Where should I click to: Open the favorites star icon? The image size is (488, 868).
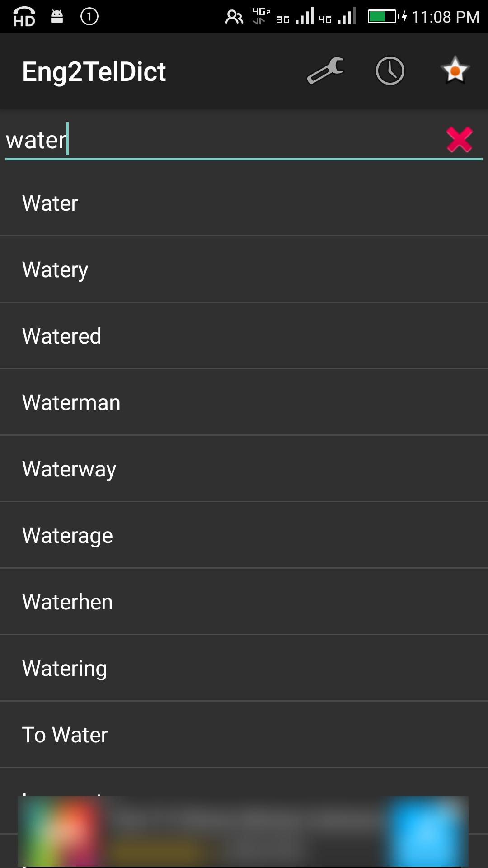[x=455, y=71]
